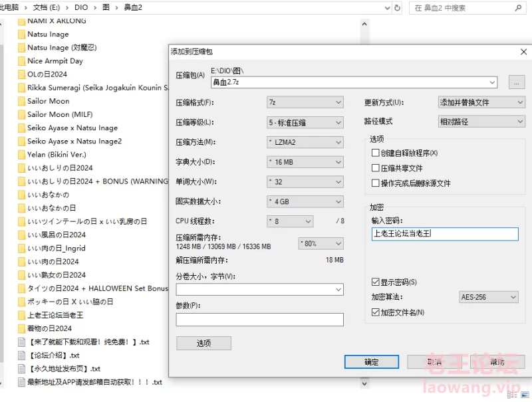The width and height of the screenshot is (532, 402).
Task: Open the 字典大小 16 MB dropdown
Action: point(305,162)
